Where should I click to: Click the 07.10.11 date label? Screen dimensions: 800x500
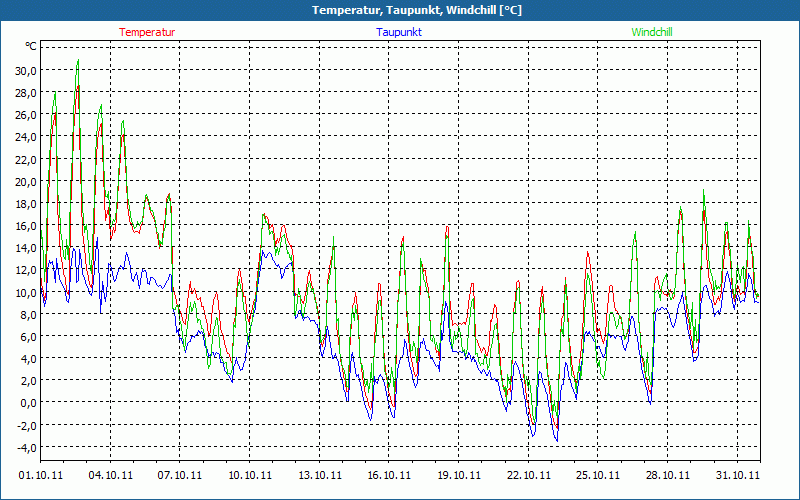point(180,476)
